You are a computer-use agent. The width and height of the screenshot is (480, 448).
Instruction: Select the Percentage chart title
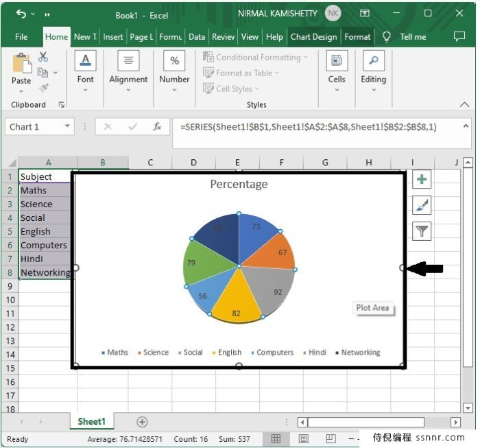click(x=239, y=184)
